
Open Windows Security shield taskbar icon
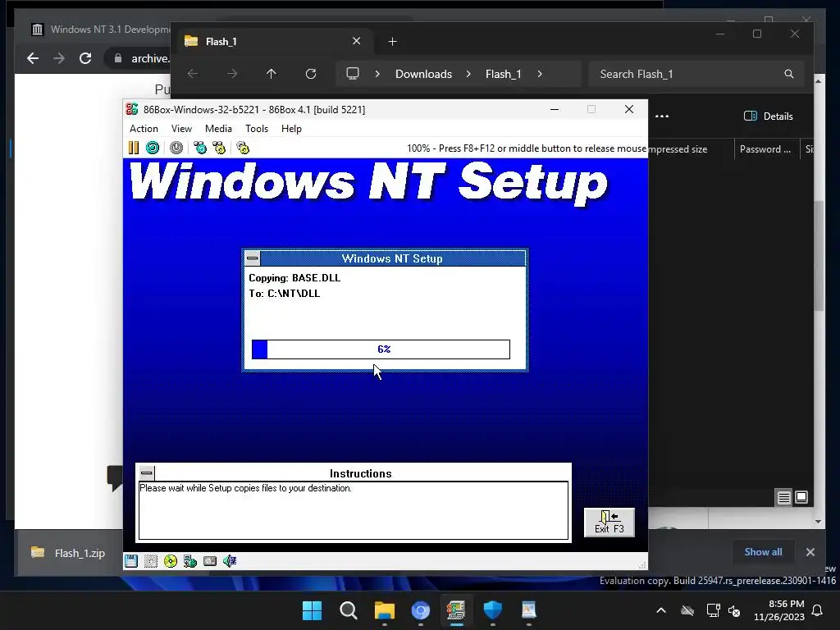(x=492, y=610)
